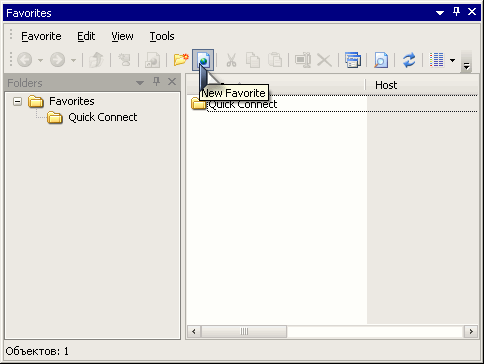The image size is (484, 364).
Task: Click the grayed Send To icon after Up
Action: point(124,60)
